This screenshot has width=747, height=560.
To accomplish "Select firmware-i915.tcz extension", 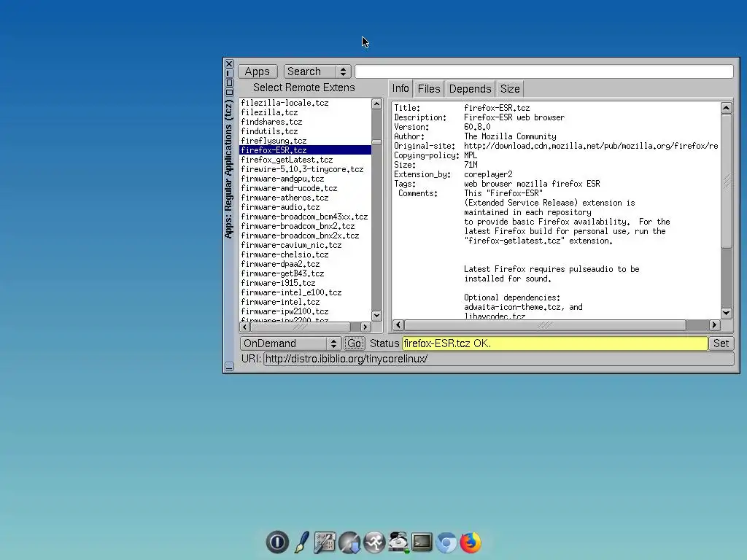I will pos(305,283).
